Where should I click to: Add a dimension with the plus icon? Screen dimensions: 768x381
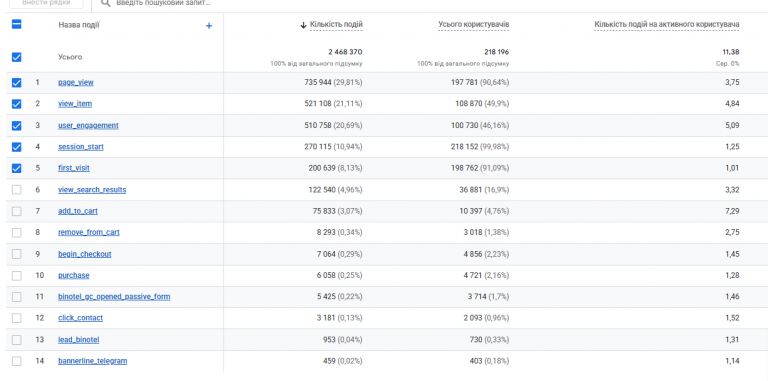[x=209, y=26]
